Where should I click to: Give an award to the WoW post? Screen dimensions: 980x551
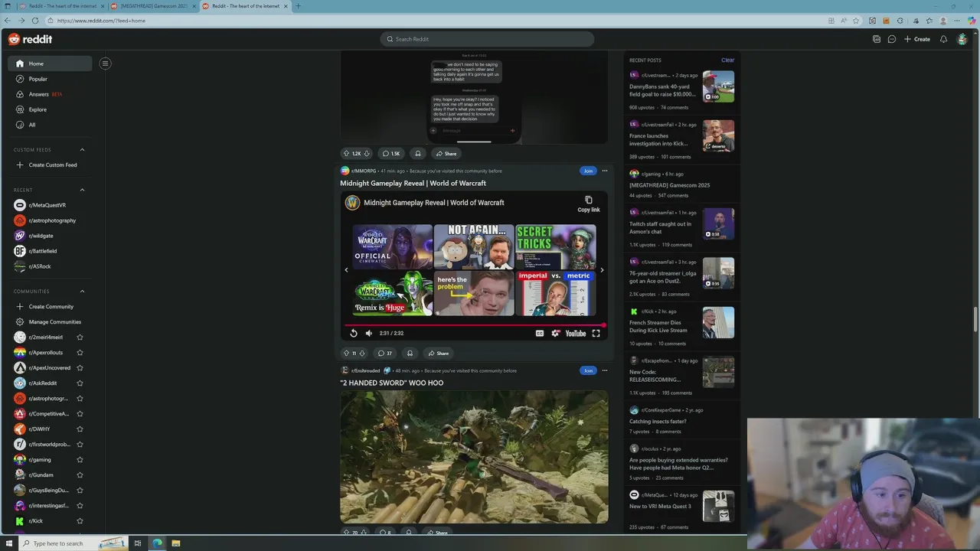pos(410,354)
